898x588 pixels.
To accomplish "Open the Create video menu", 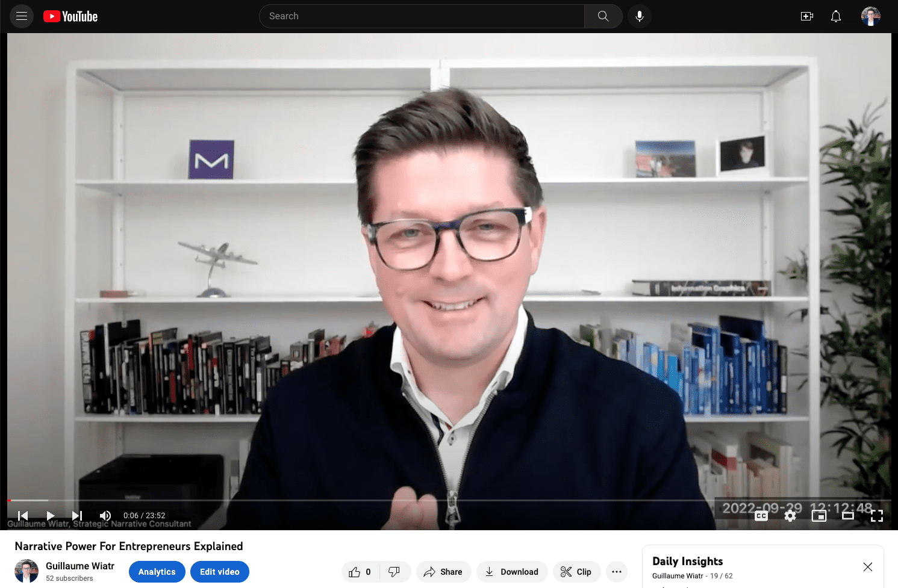I will (807, 16).
